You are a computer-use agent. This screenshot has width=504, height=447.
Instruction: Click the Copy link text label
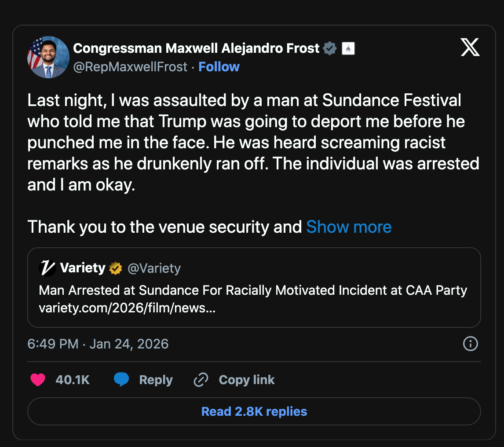click(247, 380)
